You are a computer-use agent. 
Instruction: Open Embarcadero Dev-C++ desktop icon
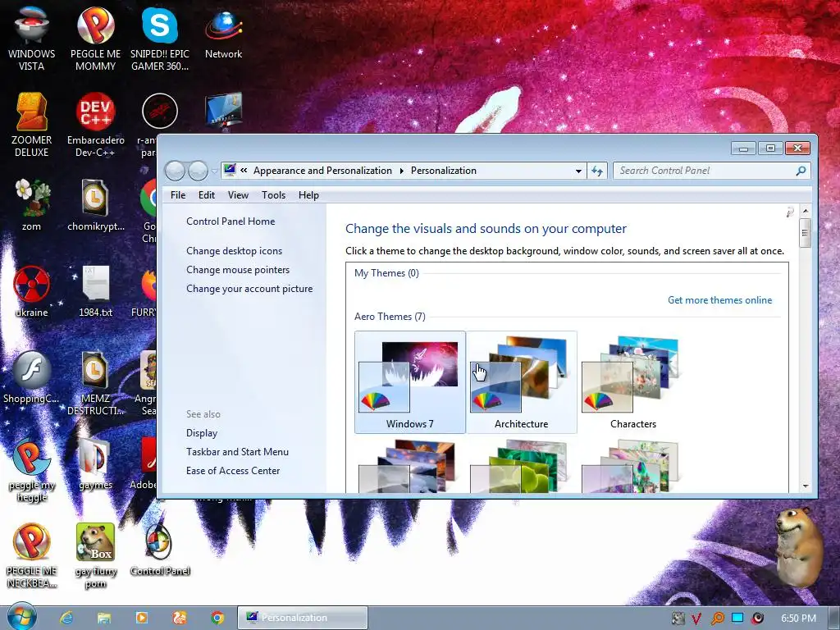[x=95, y=125]
